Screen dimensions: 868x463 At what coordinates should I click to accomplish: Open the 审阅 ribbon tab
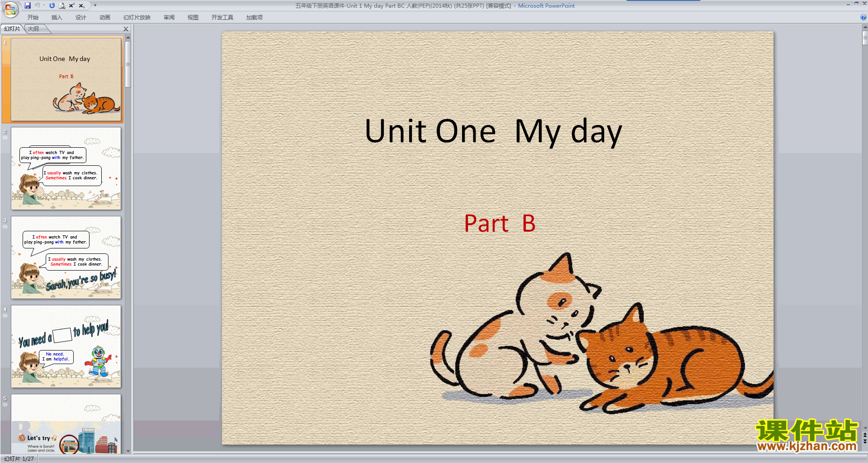point(169,18)
